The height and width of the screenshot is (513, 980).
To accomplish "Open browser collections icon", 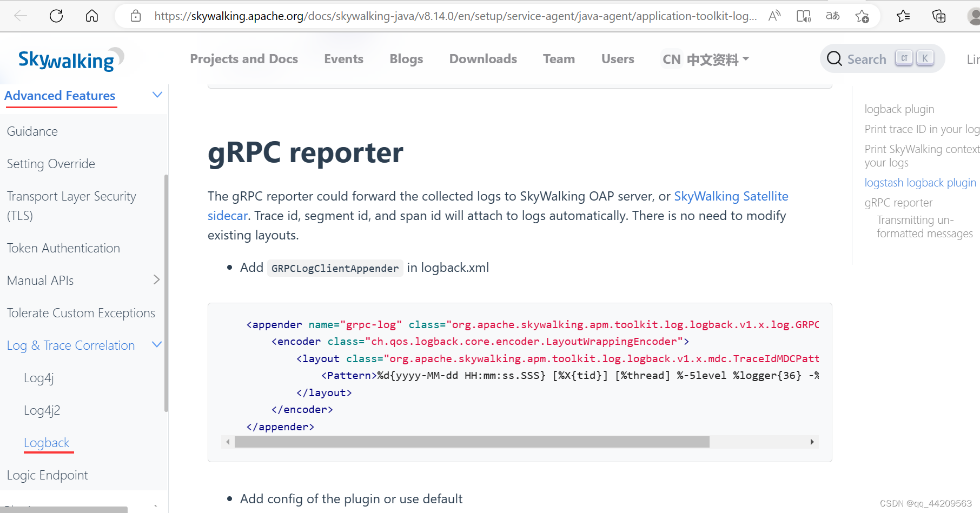I will pos(939,16).
